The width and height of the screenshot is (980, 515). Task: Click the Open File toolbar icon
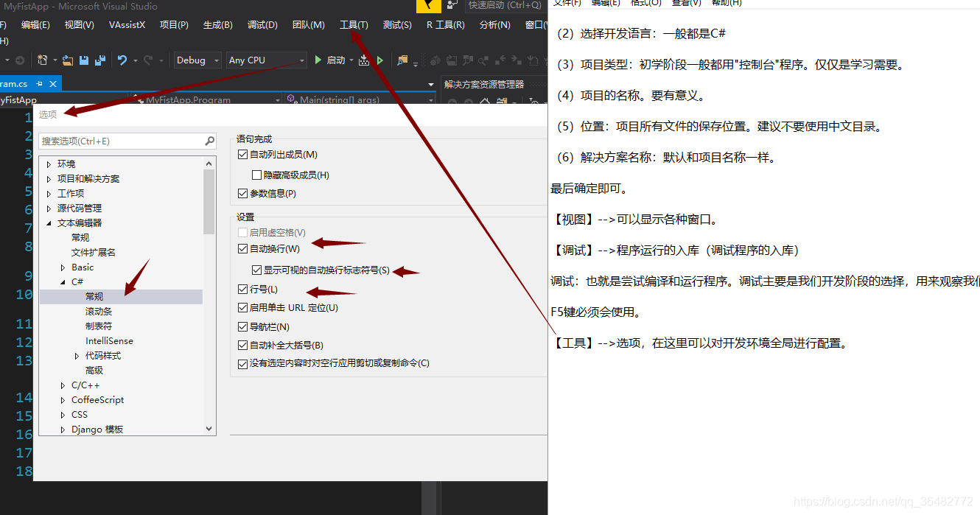click(x=68, y=60)
